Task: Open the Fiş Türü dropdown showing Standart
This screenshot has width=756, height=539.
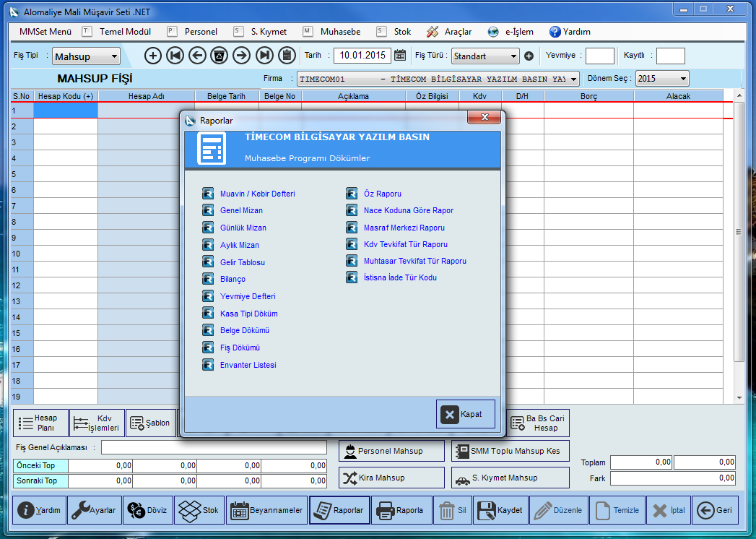Action: [485, 56]
